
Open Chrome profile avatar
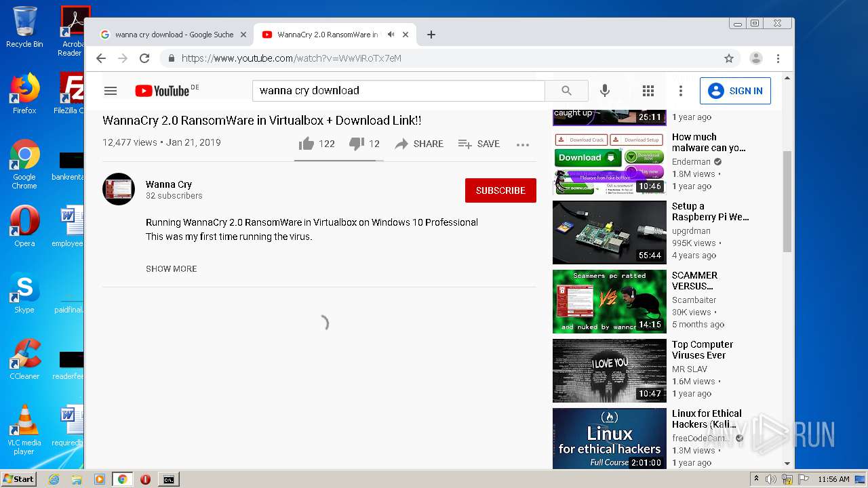(x=755, y=58)
